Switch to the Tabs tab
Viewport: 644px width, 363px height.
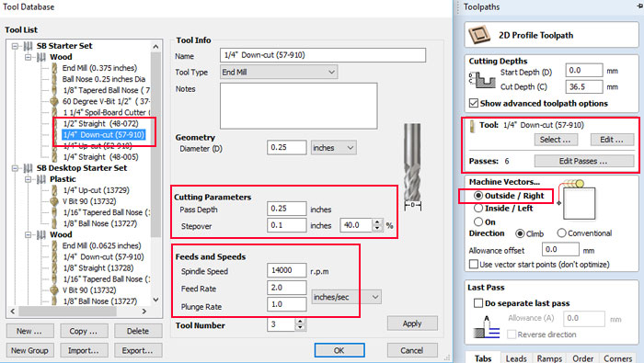tap(483, 358)
